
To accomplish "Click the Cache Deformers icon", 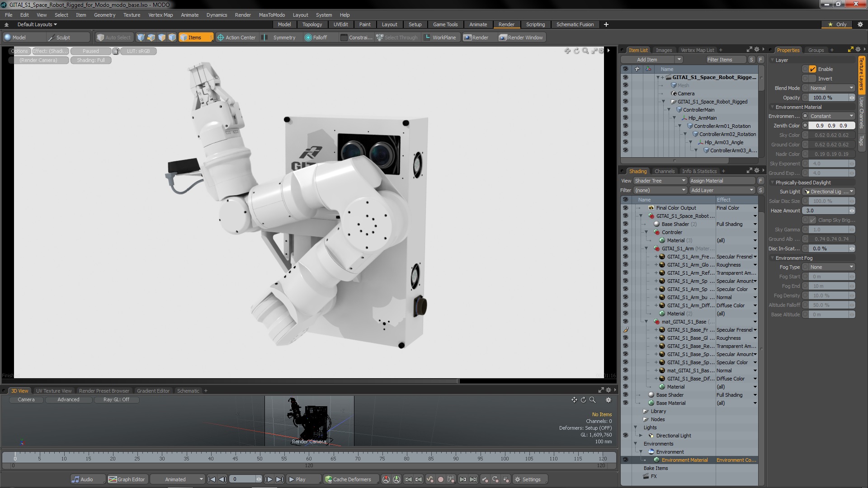I will point(329,479).
